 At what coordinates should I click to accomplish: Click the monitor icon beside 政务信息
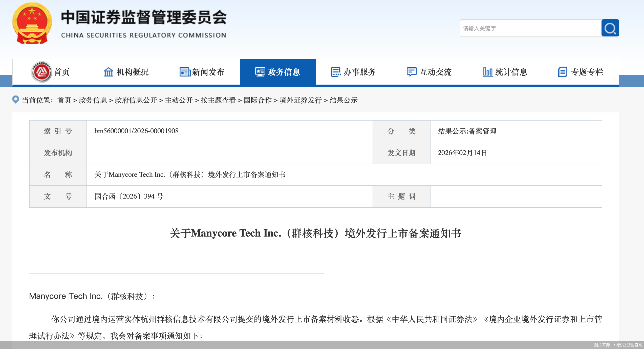260,72
